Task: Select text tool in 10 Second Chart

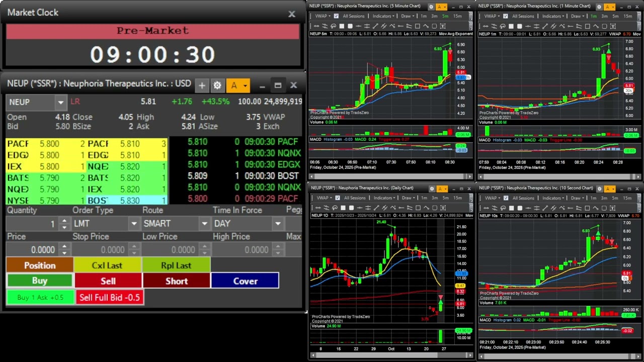Action: 612,207
